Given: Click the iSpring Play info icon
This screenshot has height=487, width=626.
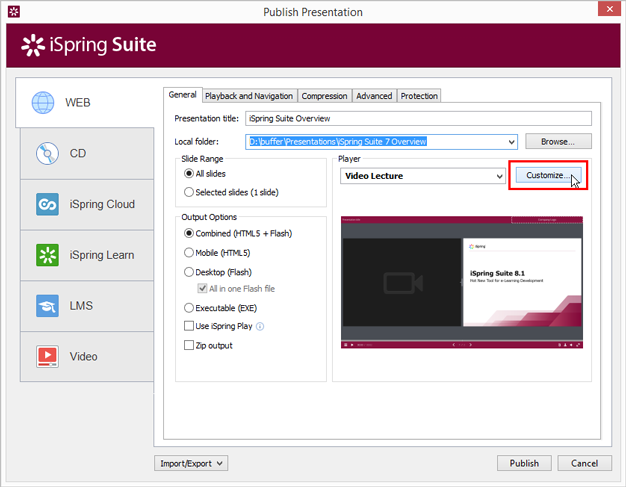Looking at the screenshot, I should (x=260, y=327).
